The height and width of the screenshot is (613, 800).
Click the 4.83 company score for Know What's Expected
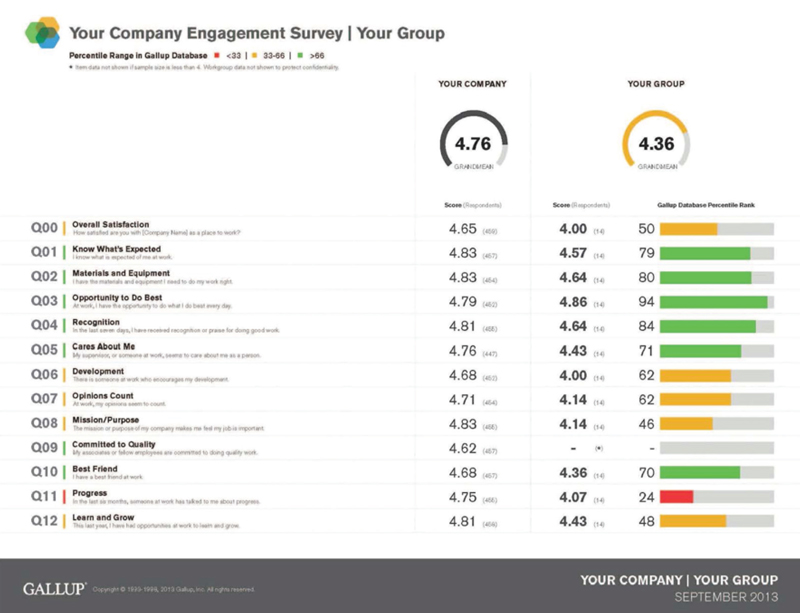click(x=463, y=253)
